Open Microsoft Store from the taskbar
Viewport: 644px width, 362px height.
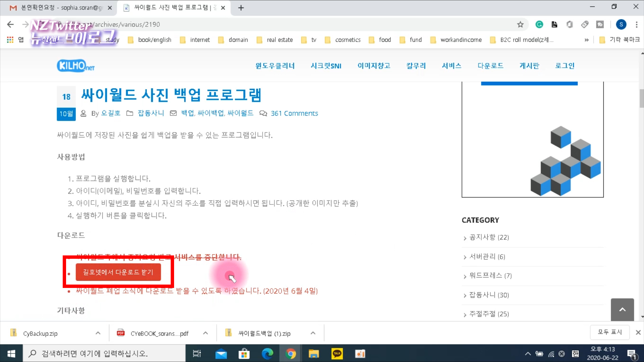[244, 354]
